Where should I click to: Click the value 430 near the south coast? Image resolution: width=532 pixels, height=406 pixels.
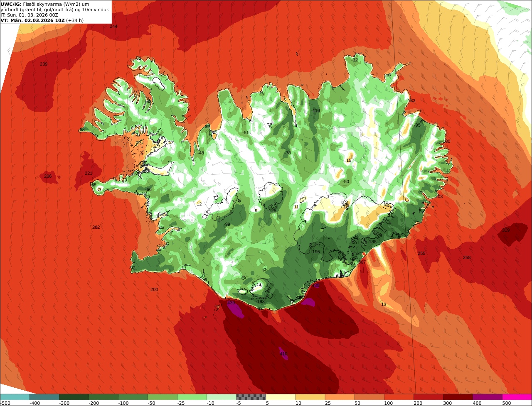tap(316, 286)
